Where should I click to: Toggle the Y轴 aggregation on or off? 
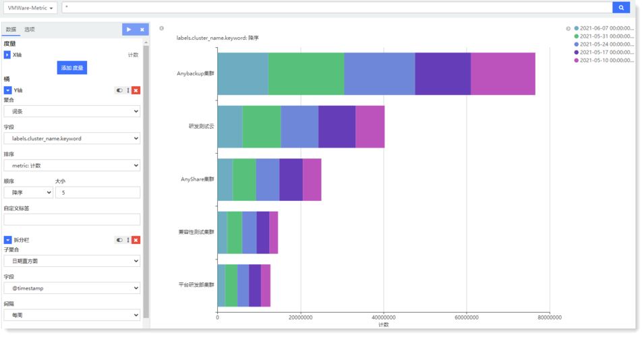click(119, 90)
